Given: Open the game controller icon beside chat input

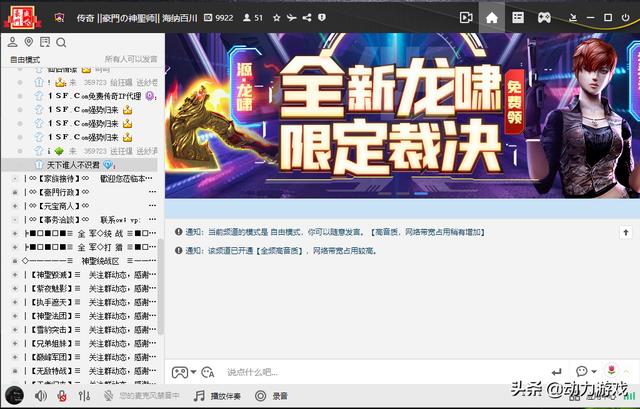Looking at the screenshot, I should 180,372.
